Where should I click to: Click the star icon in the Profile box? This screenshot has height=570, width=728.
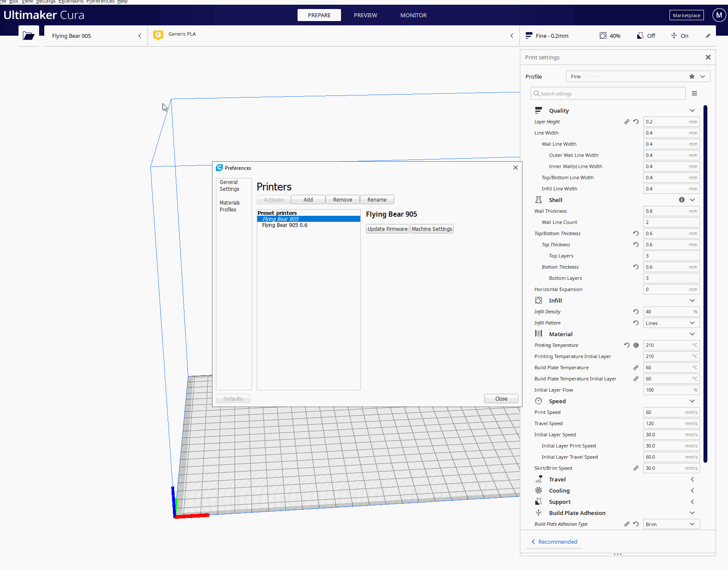[691, 77]
